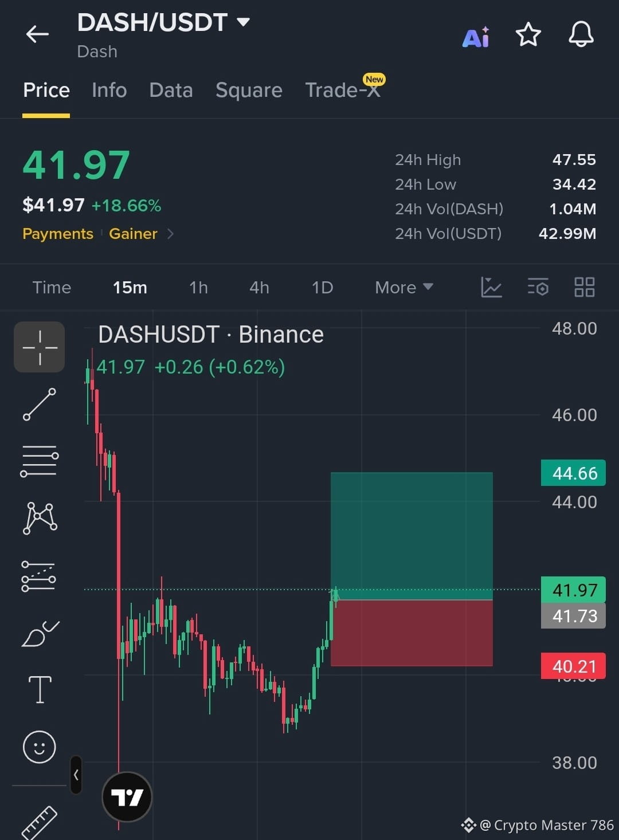Screen dimensions: 619x840
Task: Open price alert bell icon
Action: pyautogui.click(x=581, y=34)
